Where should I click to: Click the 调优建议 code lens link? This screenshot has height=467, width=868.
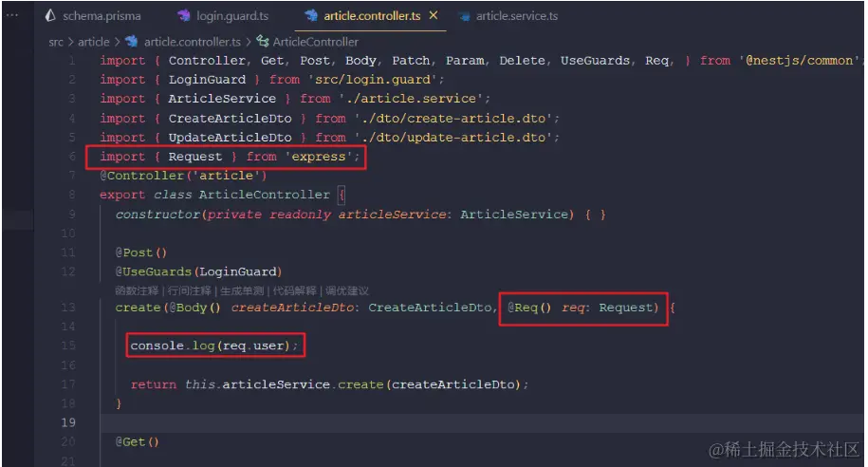pos(347,290)
